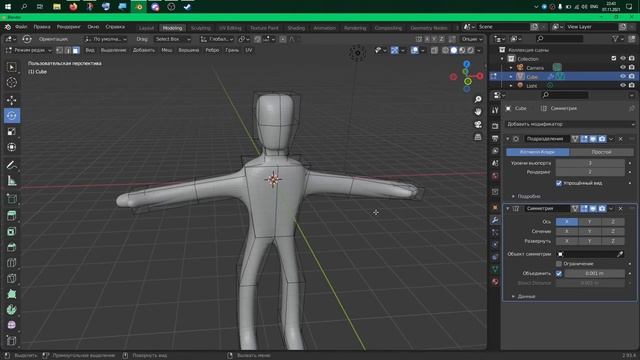Open the Правка menu

click(x=42, y=27)
